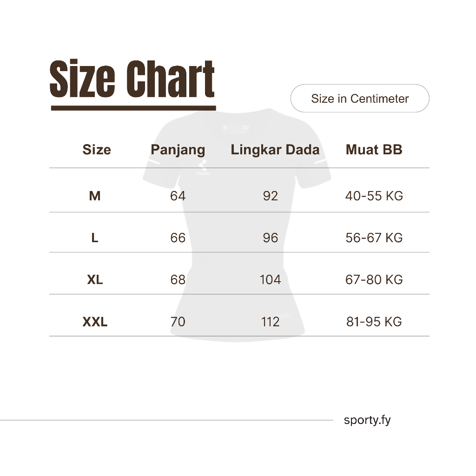Screen dimensions: 476x476
Task: Click the Muat BB column header
Action: pyautogui.click(x=374, y=150)
